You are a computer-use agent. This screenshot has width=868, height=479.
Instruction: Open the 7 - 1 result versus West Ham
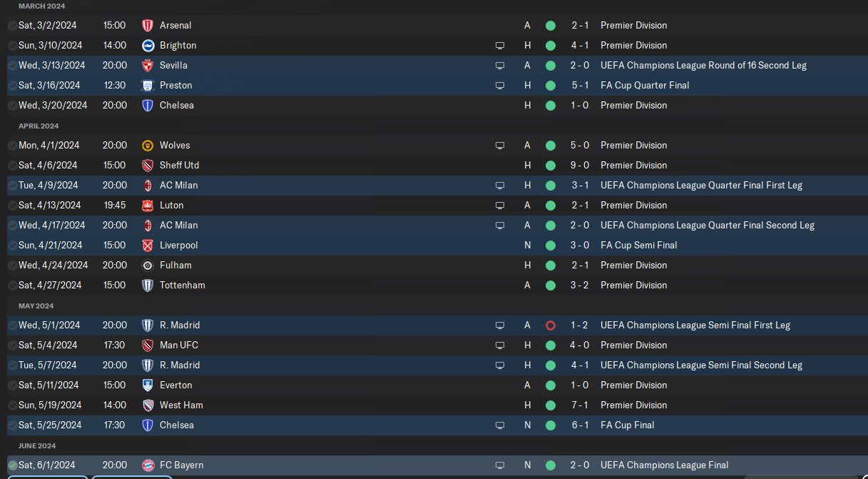tap(579, 405)
